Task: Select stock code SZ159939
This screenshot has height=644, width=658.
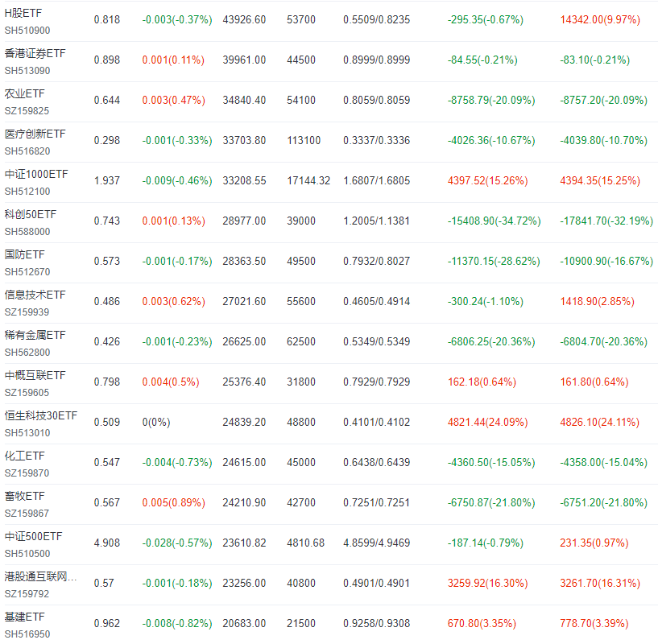Action: [x=27, y=312]
